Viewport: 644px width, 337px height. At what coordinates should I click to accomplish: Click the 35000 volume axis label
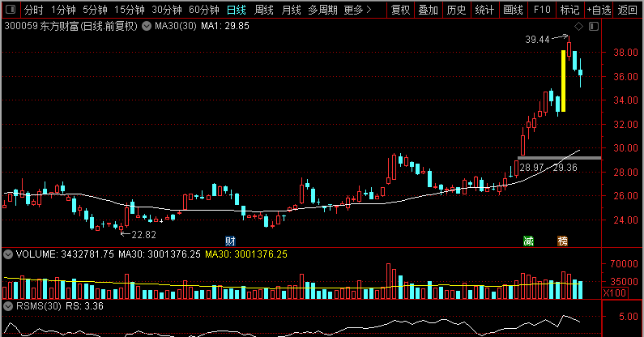625,282
